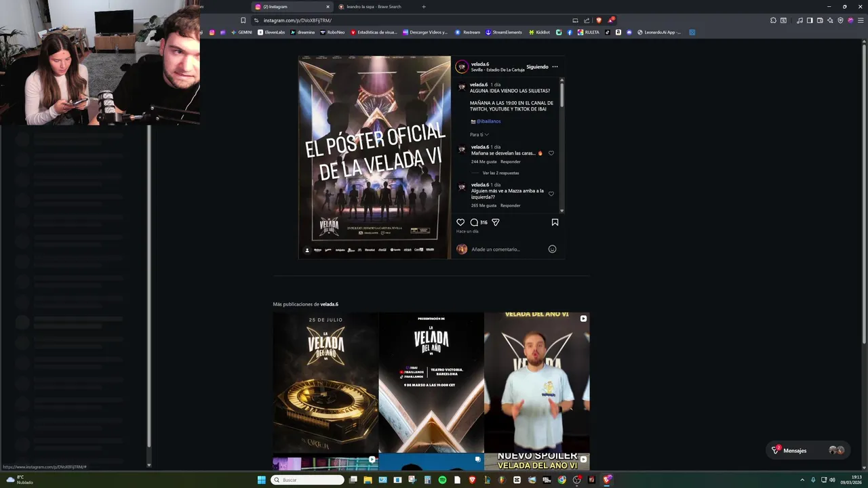Open location Sevilla - Estadio De La Cartuja
The image size is (868, 488).
(x=496, y=70)
